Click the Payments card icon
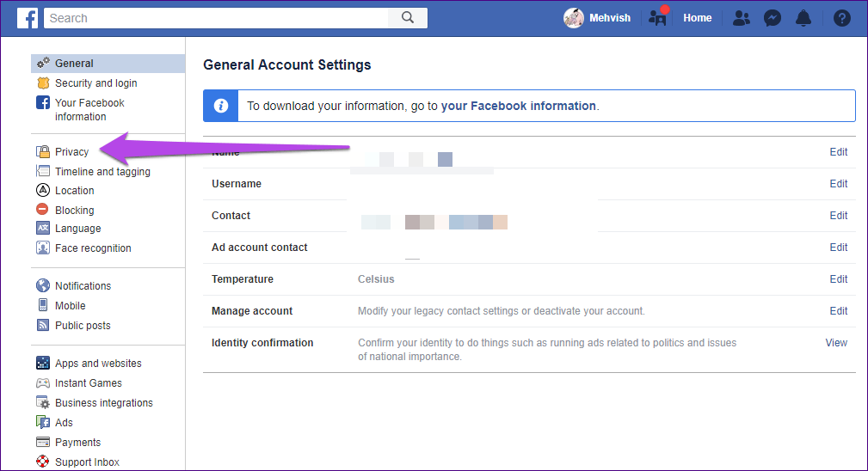The width and height of the screenshot is (868, 471). coord(43,442)
